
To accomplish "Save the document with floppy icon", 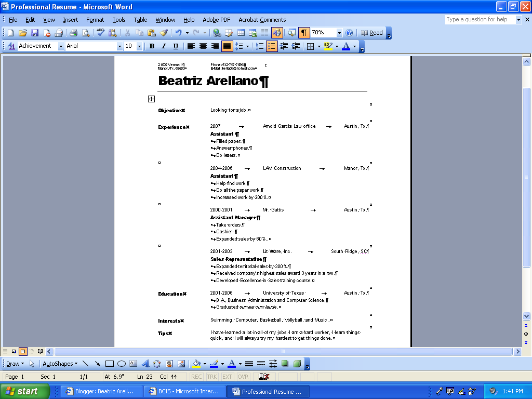I will tap(35, 33).
